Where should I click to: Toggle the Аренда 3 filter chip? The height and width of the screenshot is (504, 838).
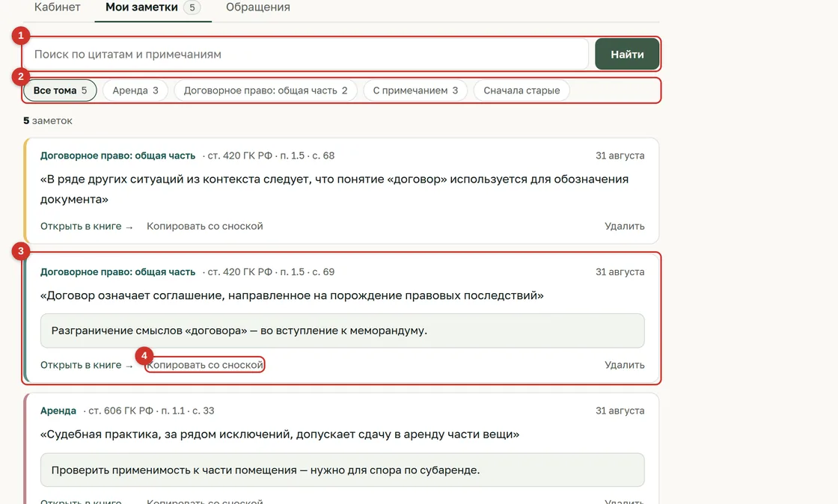[x=135, y=90]
